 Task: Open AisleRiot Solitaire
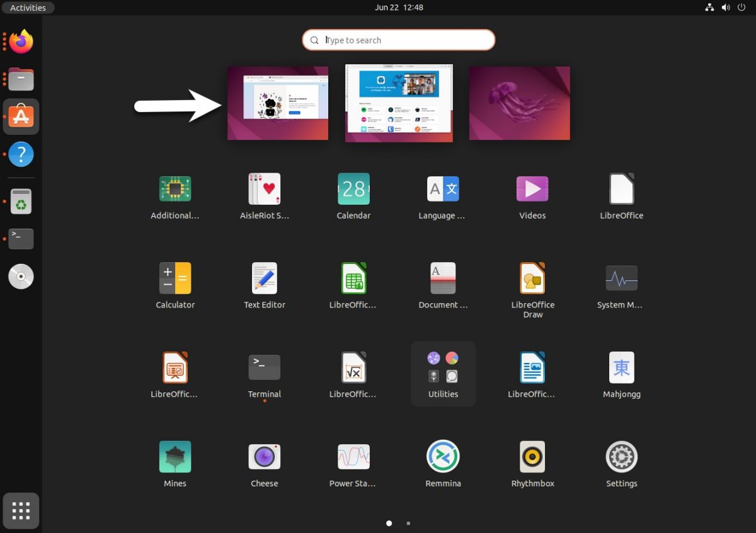tap(265, 197)
